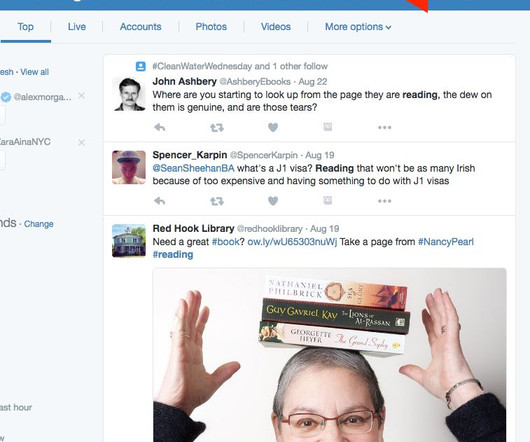Retweet John Ashbery's tweet
The height and width of the screenshot is (442, 530).
[217, 128]
